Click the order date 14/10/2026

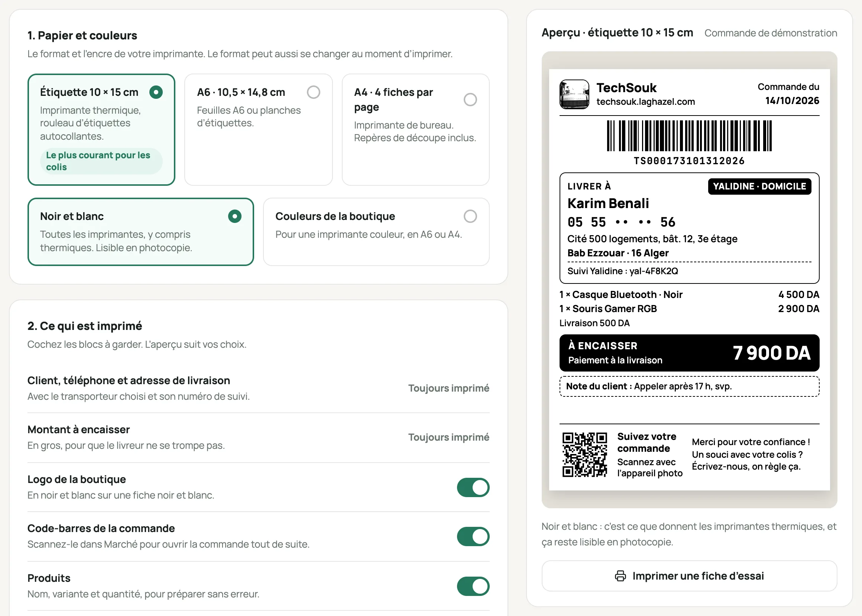pos(792,101)
